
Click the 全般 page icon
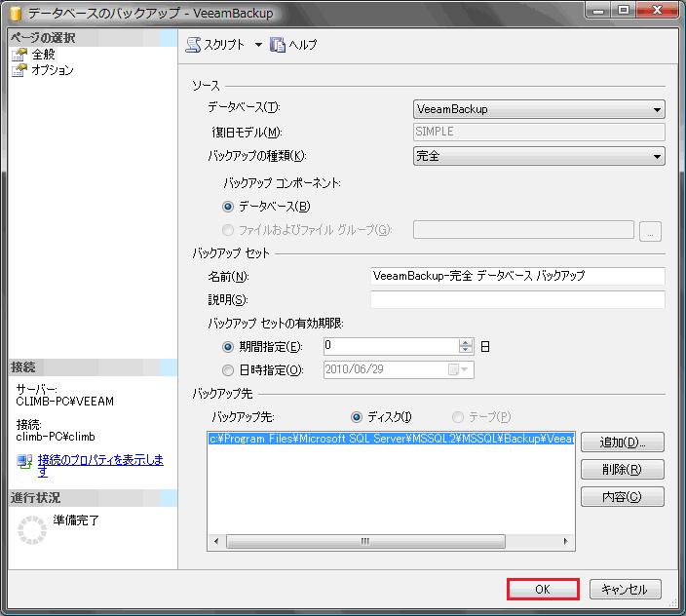[19, 55]
